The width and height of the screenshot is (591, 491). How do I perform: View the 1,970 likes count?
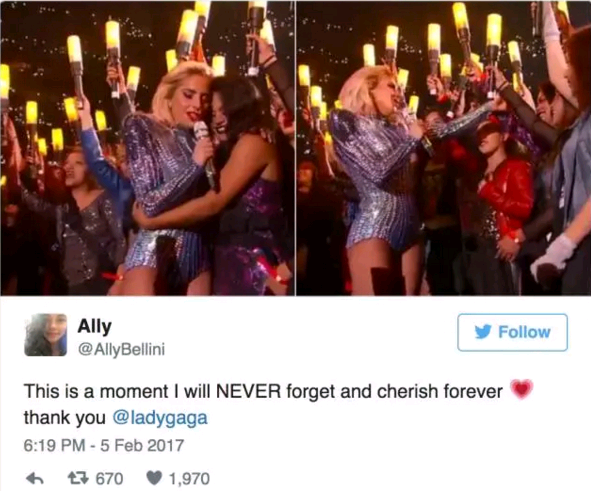pos(189,479)
